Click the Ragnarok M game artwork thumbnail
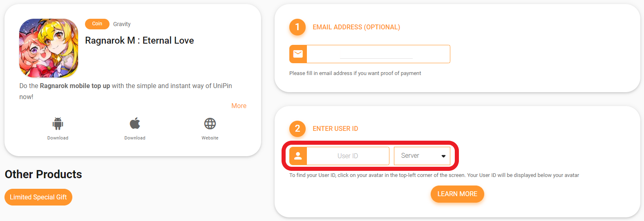The height and width of the screenshot is (221, 644). click(49, 48)
